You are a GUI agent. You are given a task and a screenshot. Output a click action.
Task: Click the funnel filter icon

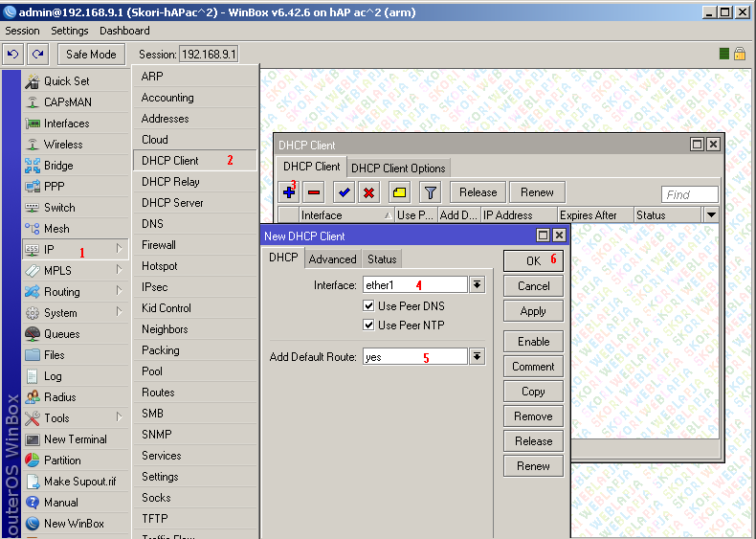[431, 192]
